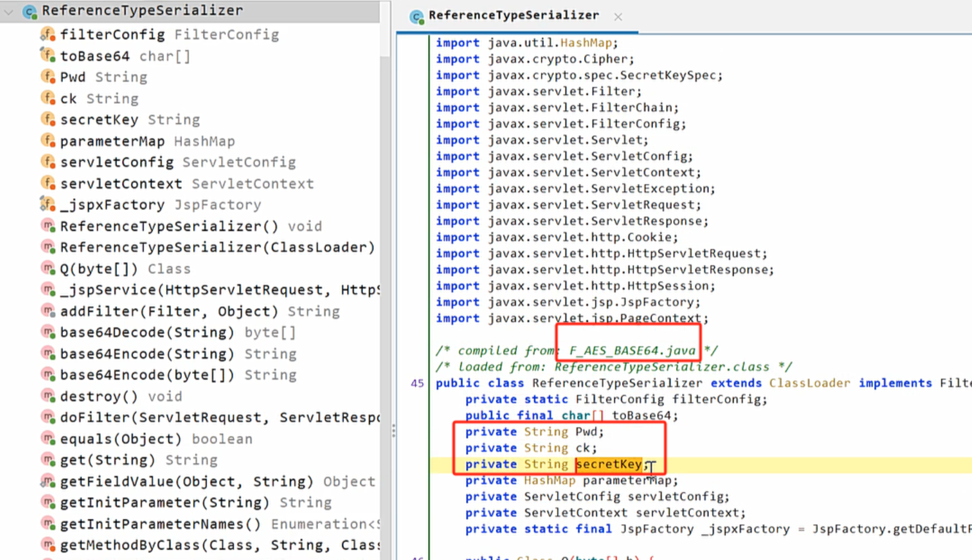The height and width of the screenshot is (560, 972).
Task: Click F_AES_BASE64.java in the compiled-from comment
Action: pyautogui.click(x=632, y=351)
